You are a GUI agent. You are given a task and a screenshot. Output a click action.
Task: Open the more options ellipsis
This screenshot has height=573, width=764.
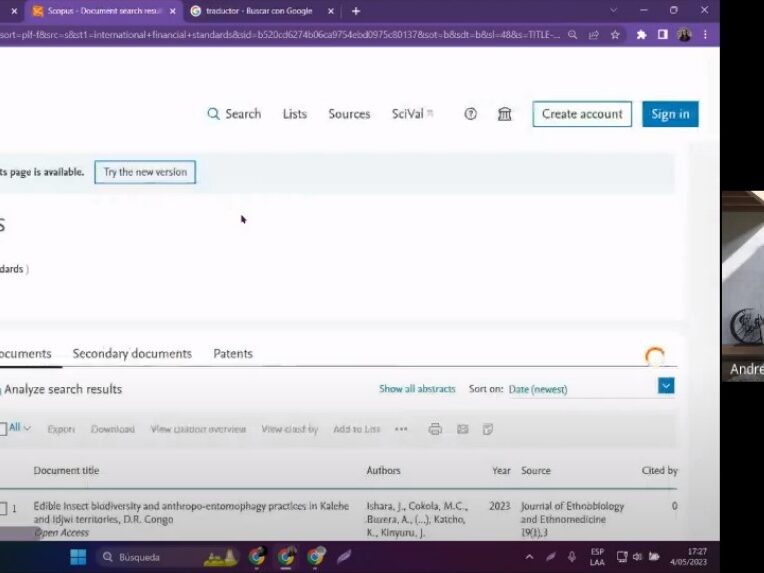[401, 429]
